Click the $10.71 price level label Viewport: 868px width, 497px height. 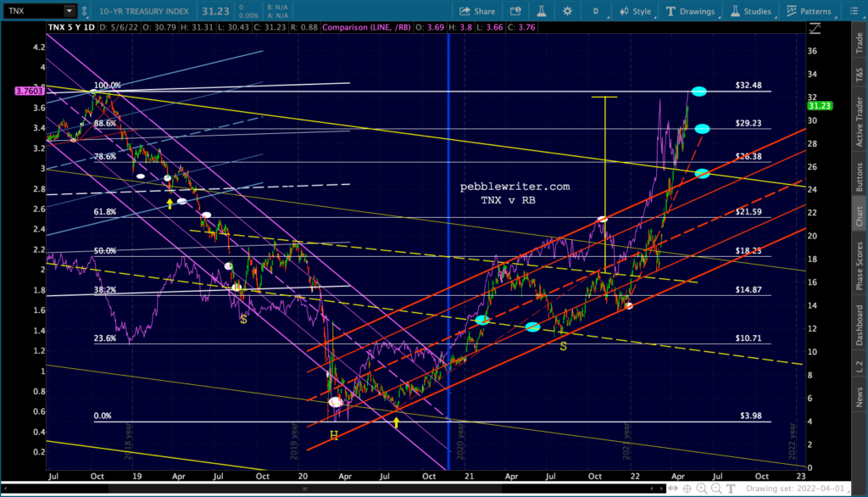[748, 338]
